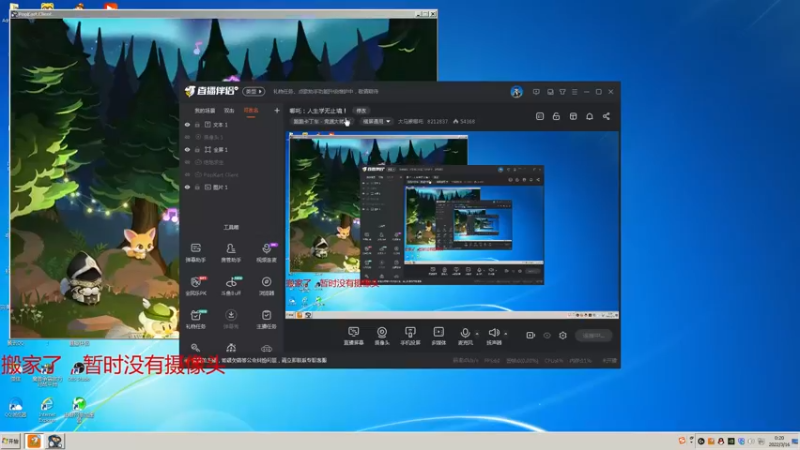Open the Windows Start button
Image resolution: width=800 pixels, height=450 pixels.
pyautogui.click(x=11, y=441)
